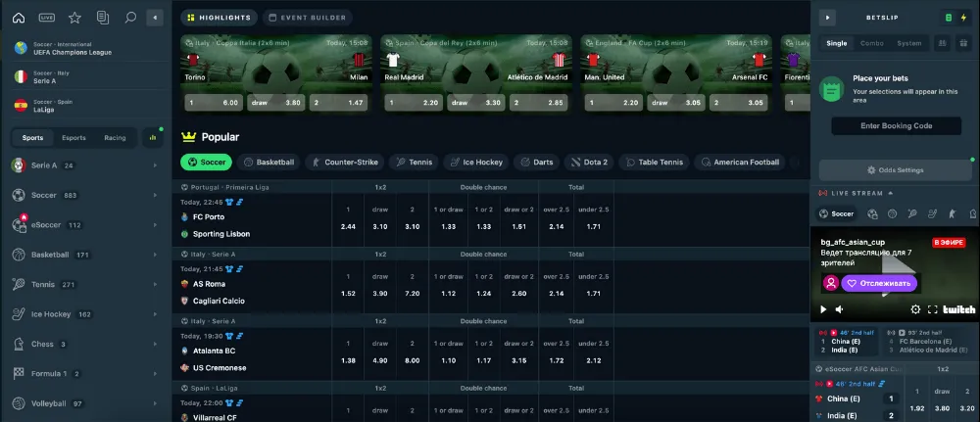
Task: Click the Enter Booking Code field
Action: tap(896, 126)
